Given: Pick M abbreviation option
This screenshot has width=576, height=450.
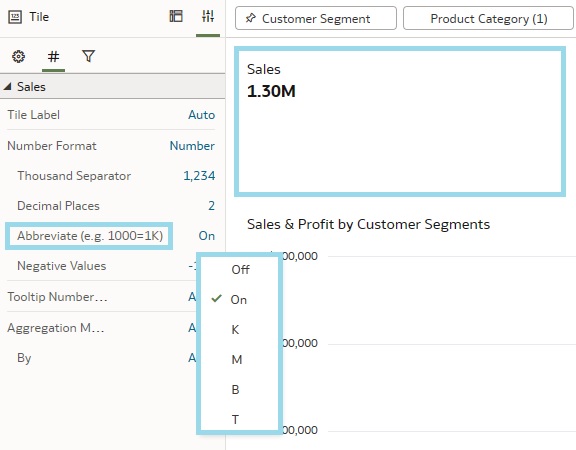Looking at the screenshot, I should click(x=237, y=360).
